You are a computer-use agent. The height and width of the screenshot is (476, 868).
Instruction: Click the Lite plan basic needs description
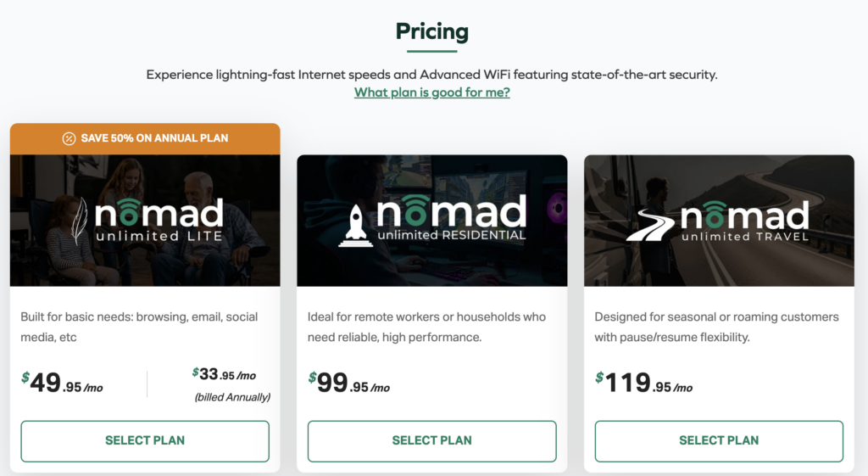point(139,327)
